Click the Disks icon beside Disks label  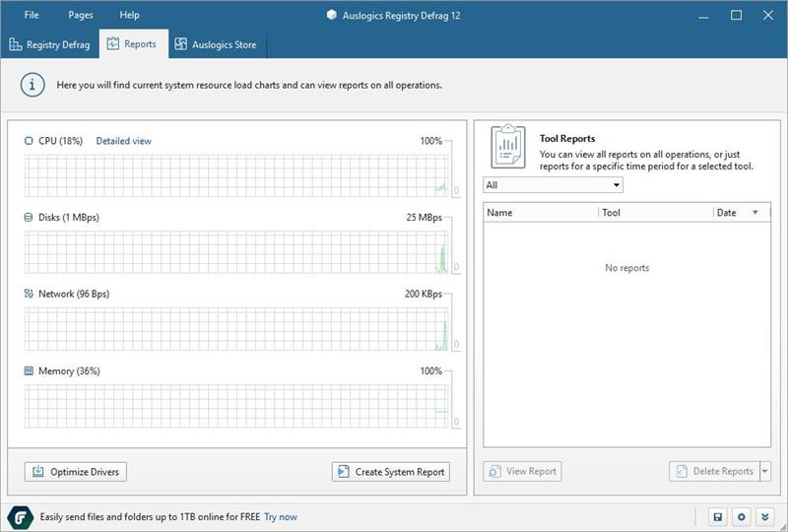[29, 217]
